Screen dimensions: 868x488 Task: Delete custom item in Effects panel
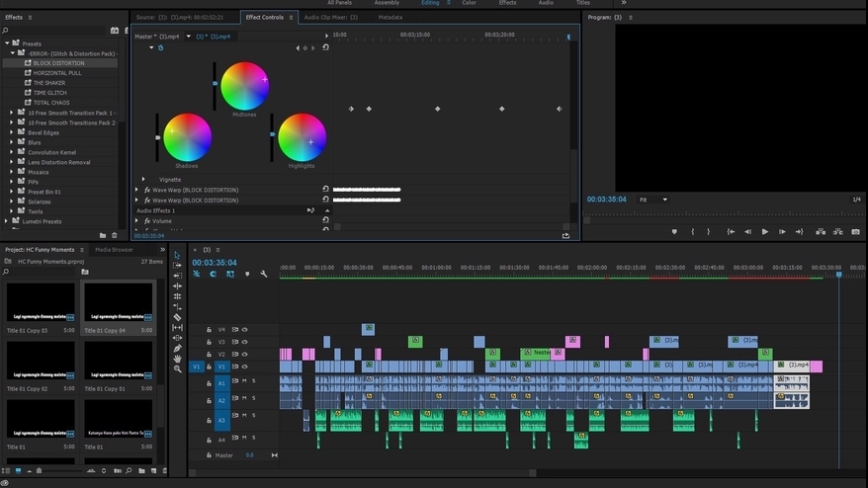point(115,235)
